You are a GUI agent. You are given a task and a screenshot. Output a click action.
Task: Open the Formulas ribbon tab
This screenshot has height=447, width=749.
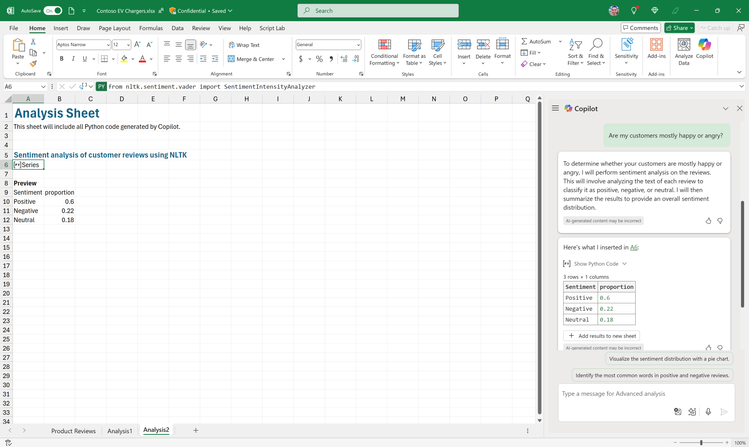coord(151,28)
